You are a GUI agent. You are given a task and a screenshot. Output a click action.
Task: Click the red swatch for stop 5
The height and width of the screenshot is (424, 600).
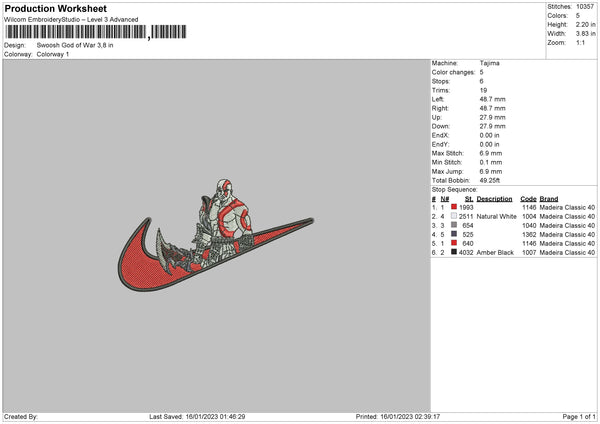tap(454, 243)
